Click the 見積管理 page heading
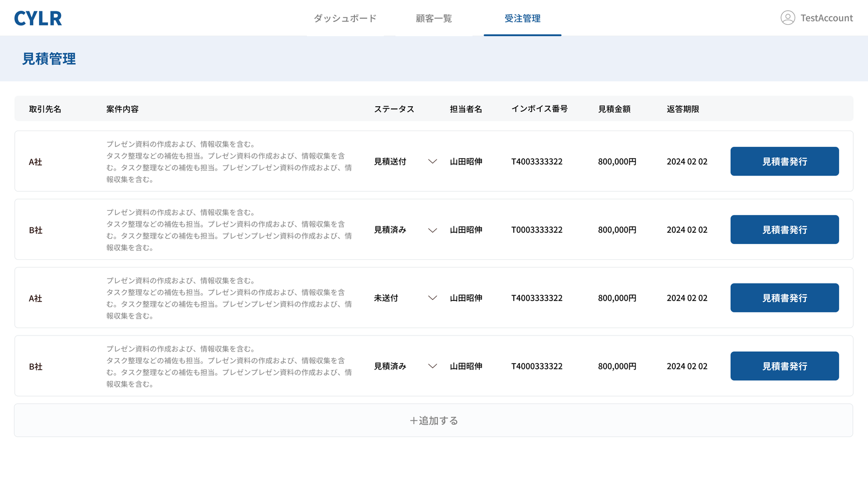The height and width of the screenshot is (488, 868). (49, 59)
